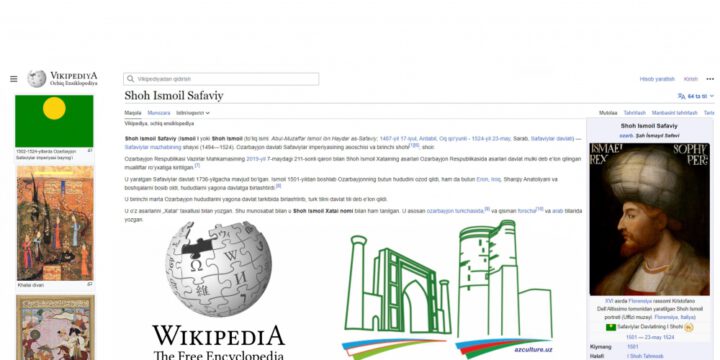Enlarge the green flag image caption icon
The width and height of the screenshot is (720, 360).
click(90, 150)
